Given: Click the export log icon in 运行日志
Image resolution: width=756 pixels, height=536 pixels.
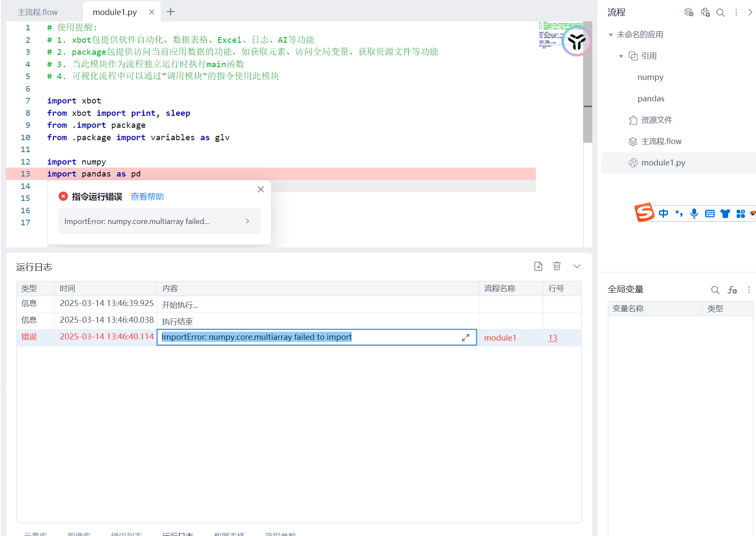Looking at the screenshot, I should pos(538,266).
